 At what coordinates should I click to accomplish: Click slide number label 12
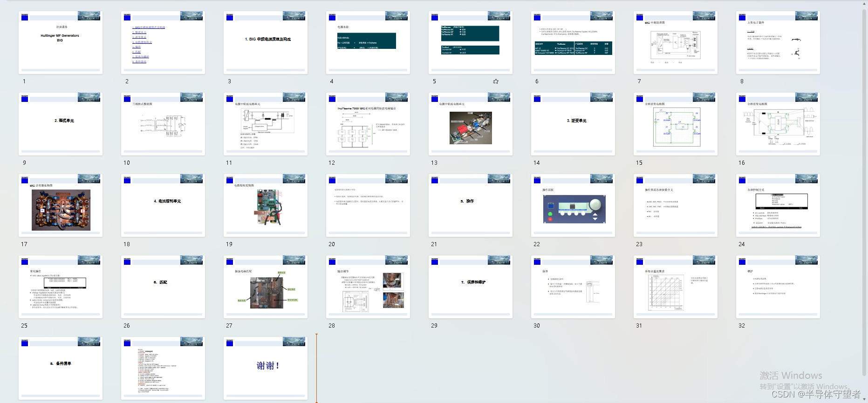click(x=332, y=163)
